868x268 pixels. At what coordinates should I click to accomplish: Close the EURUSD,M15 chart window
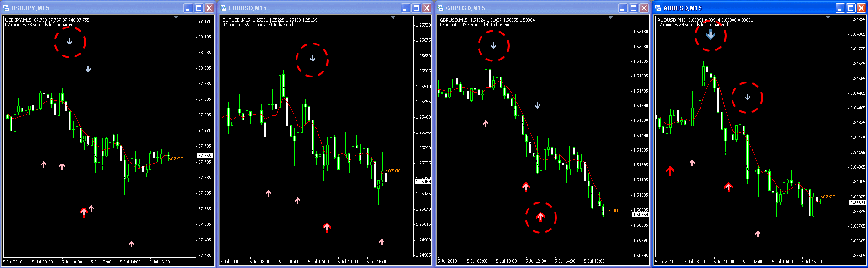click(x=426, y=8)
